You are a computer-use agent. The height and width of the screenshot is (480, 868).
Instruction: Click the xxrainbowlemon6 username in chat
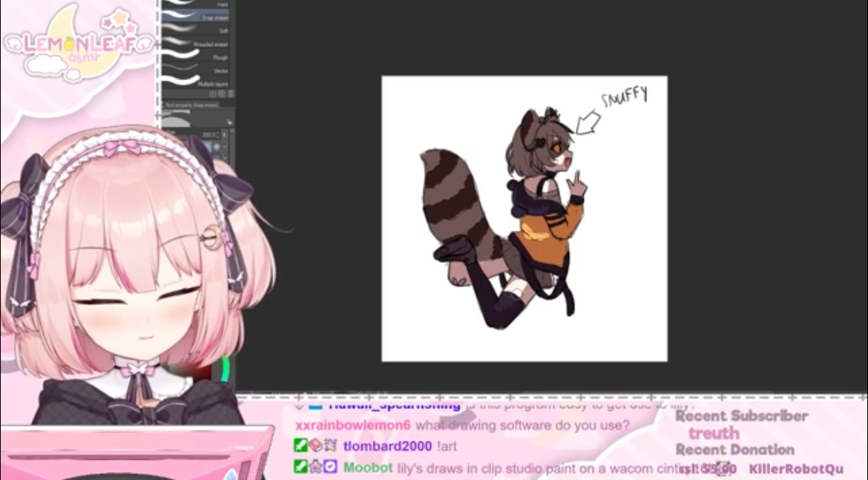[x=352, y=425]
